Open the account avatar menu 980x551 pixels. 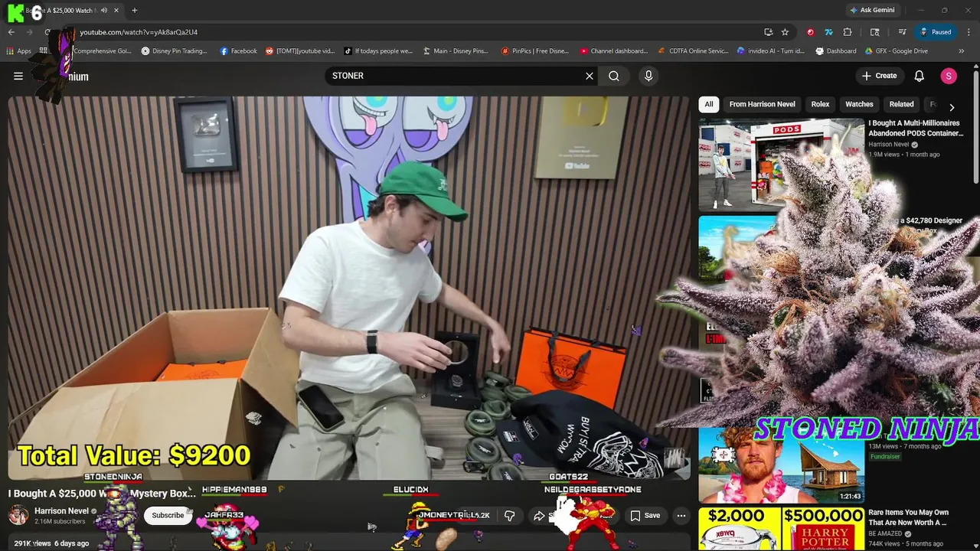pyautogui.click(x=949, y=76)
